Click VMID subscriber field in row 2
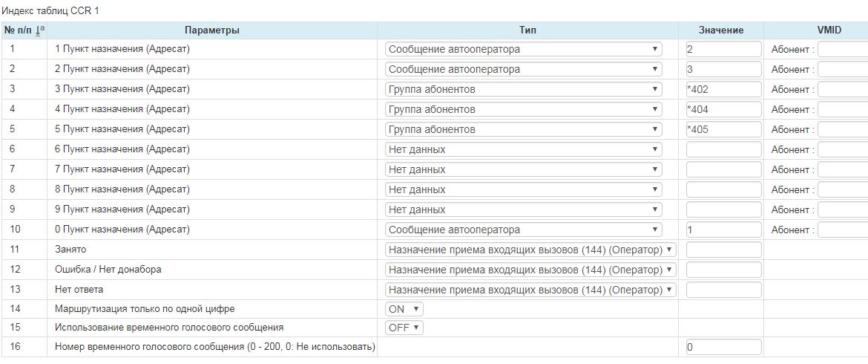The image size is (868, 364). tap(843, 69)
